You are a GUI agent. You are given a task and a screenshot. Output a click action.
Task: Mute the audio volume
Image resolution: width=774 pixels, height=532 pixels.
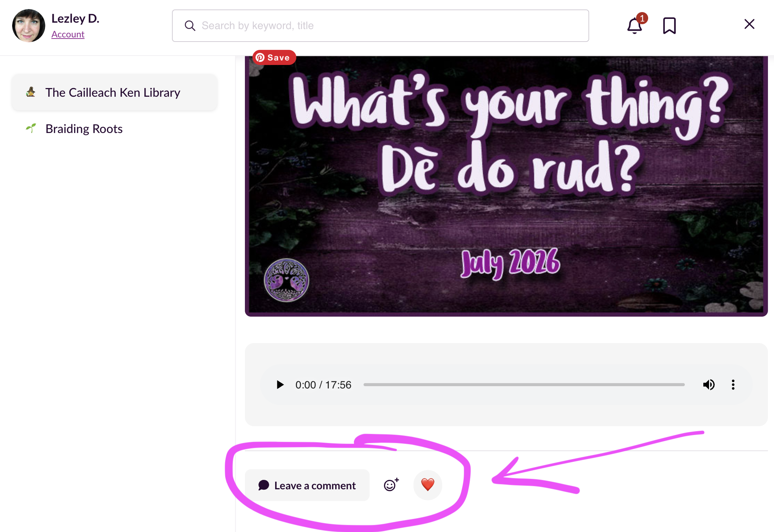(x=709, y=385)
